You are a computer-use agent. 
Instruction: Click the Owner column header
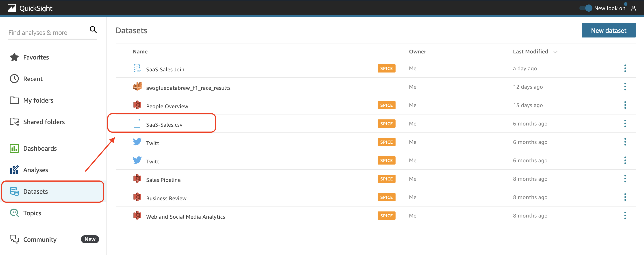point(417,52)
